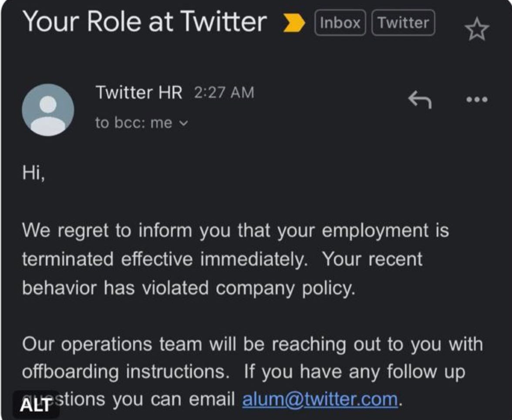512x420 pixels.
Task: Open the Inbox label
Action: coord(340,23)
